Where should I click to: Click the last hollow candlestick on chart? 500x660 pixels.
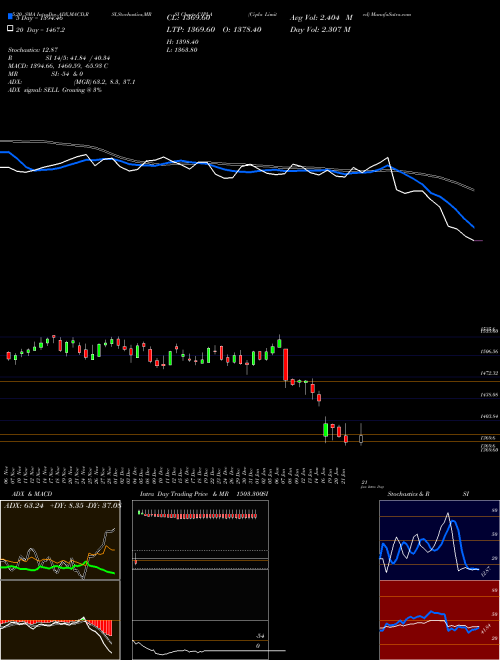[x=361, y=439]
